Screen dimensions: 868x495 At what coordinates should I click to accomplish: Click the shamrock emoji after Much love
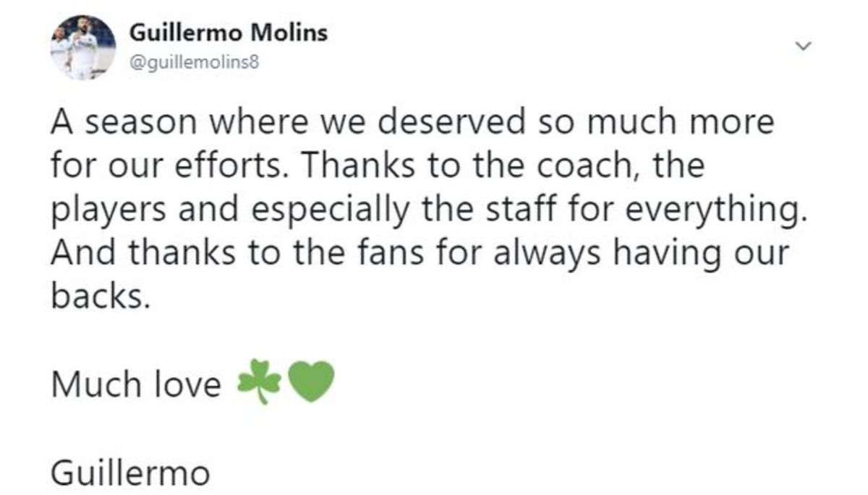tap(260, 382)
